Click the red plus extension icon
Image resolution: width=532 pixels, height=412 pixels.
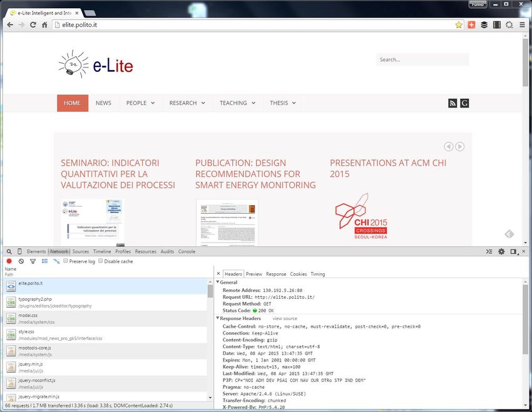click(471, 25)
